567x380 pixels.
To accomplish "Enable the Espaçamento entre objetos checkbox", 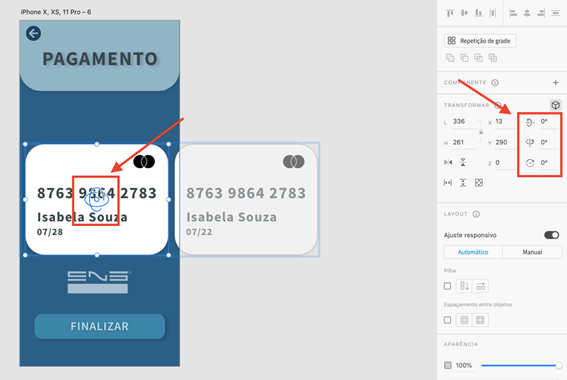I will tap(447, 320).
